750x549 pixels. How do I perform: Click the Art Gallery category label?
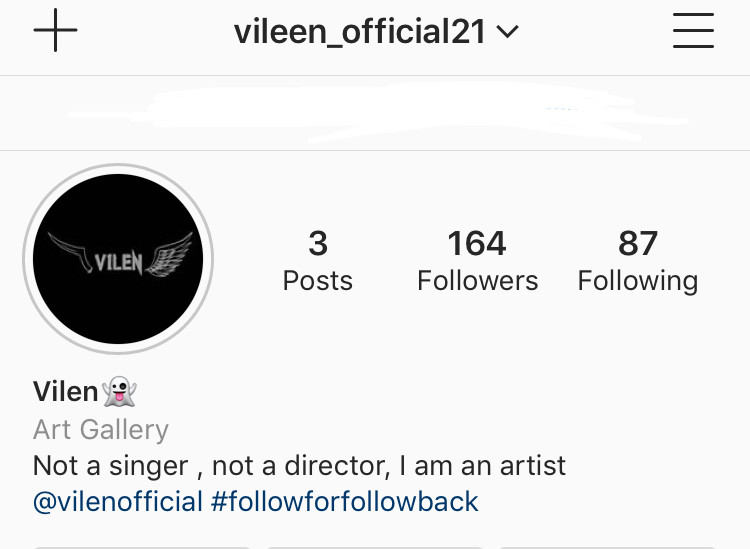click(101, 429)
